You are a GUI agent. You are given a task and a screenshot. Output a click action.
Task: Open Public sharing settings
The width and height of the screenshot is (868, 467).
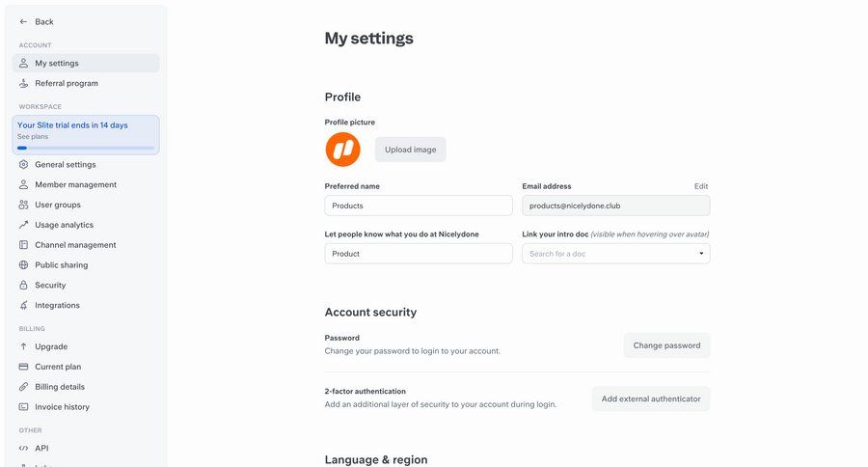pos(61,265)
